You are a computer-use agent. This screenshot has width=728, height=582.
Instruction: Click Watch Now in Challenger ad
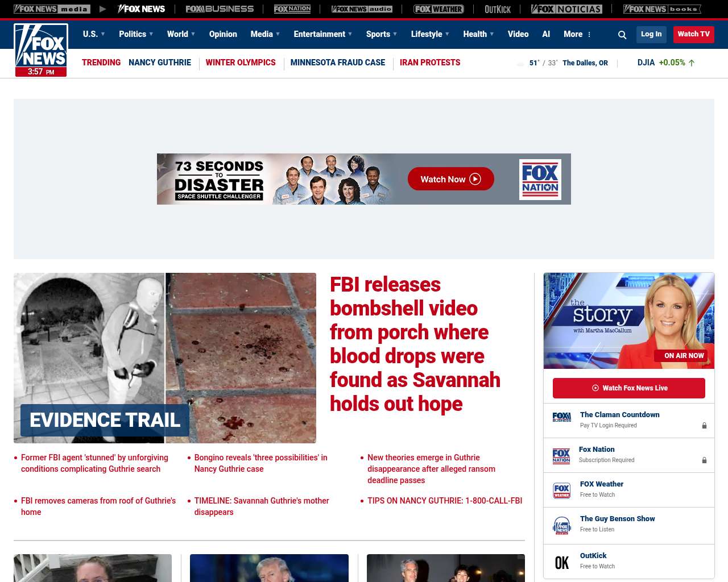click(x=451, y=179)
